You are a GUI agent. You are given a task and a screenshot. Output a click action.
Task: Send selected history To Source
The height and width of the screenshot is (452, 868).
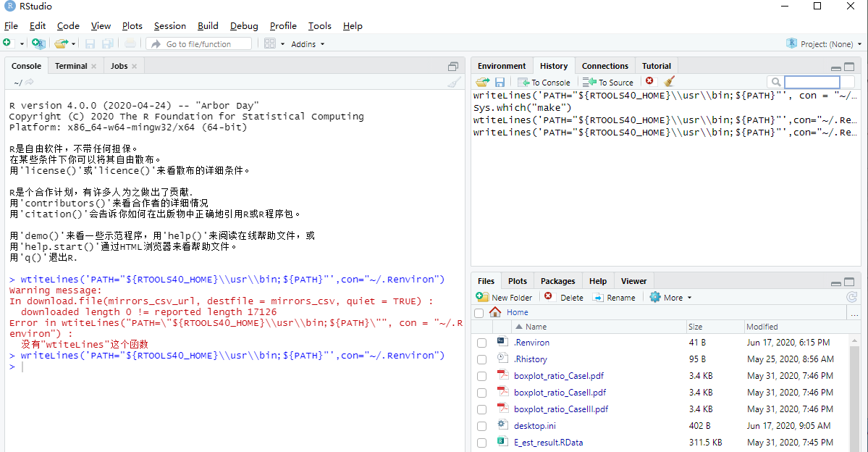pyautogui.click(x=608, y=83)
